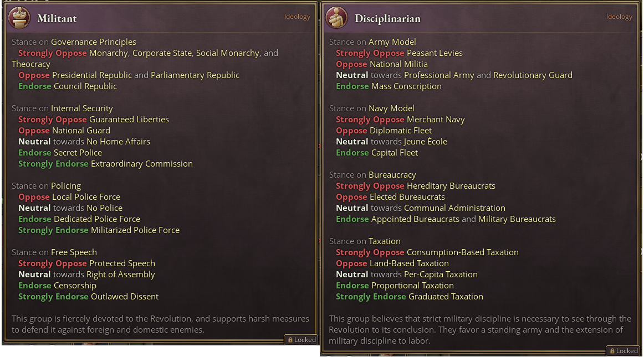The width and height of the screenshot is (644, 357).
Task: Click the lock icon in Militant tooltip
Action: click(290, 340)
